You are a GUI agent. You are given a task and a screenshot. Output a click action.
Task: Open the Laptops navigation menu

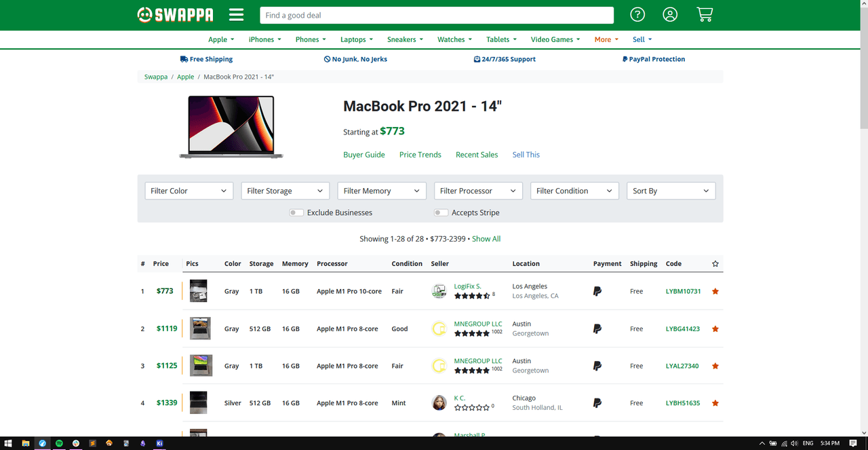pyautogui.click(x=357, y=39)
